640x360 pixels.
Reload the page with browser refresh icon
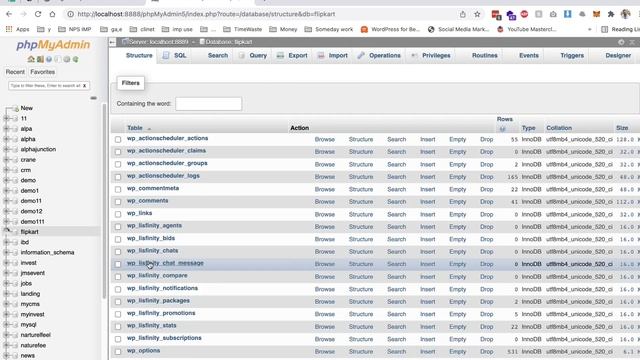click(x=38, y=14)
